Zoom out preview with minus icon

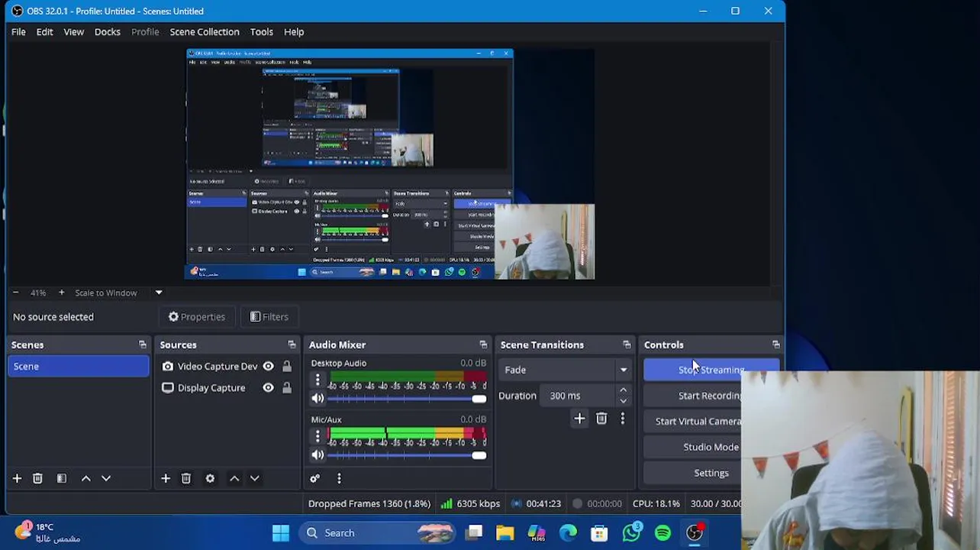click(15, 293)
